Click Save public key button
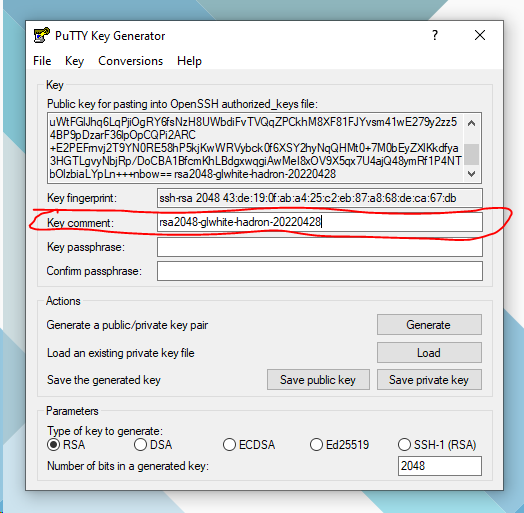The height and width of the screenshot is (513, 524). (318, 380)
